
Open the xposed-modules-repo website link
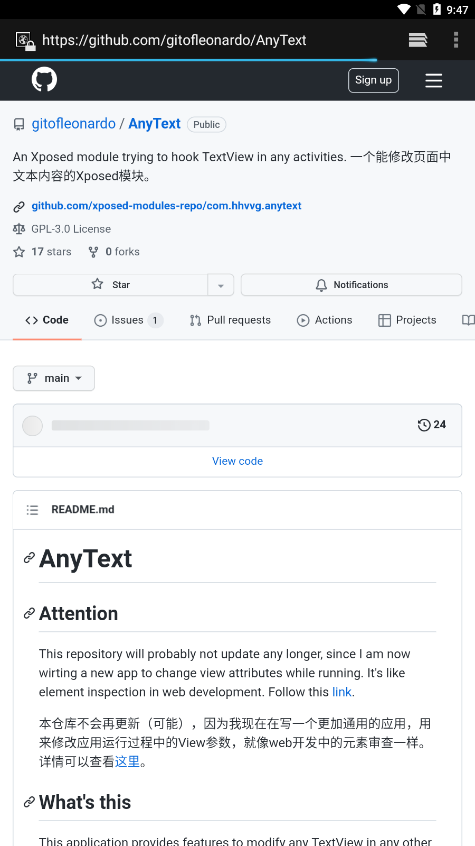166,206
